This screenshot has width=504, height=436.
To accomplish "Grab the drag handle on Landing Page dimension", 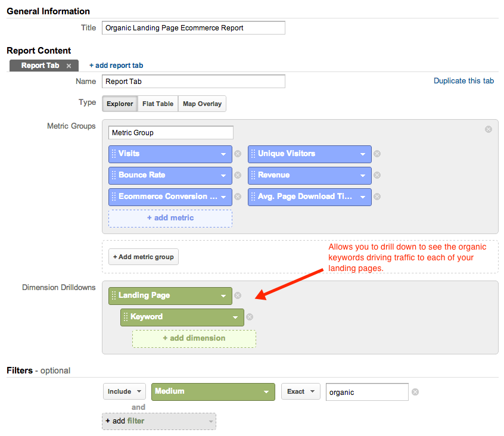I will click(x=113, y=295).
